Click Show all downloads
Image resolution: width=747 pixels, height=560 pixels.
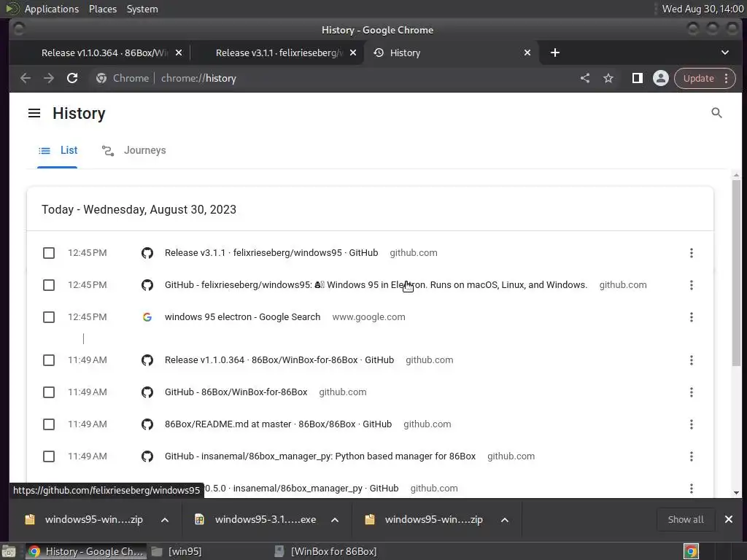click(686, 519)
